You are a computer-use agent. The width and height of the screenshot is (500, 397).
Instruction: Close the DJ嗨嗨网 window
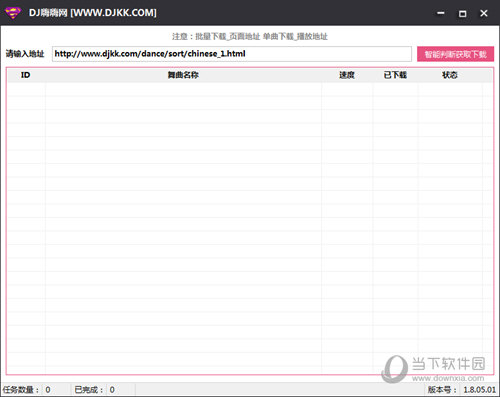coord(484,13)
